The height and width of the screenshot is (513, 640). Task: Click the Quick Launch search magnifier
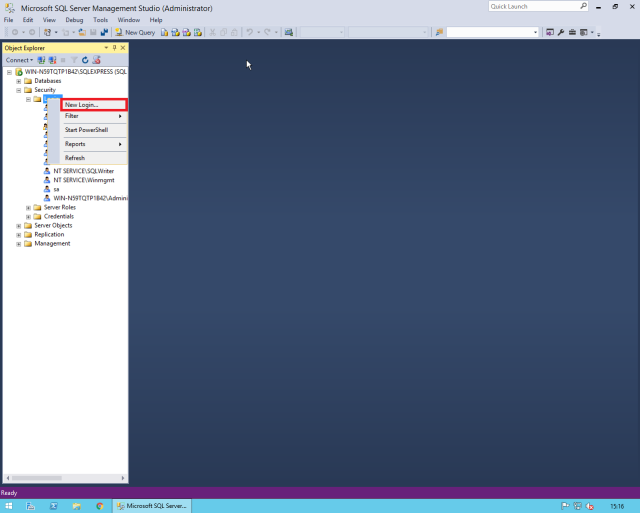583,6
